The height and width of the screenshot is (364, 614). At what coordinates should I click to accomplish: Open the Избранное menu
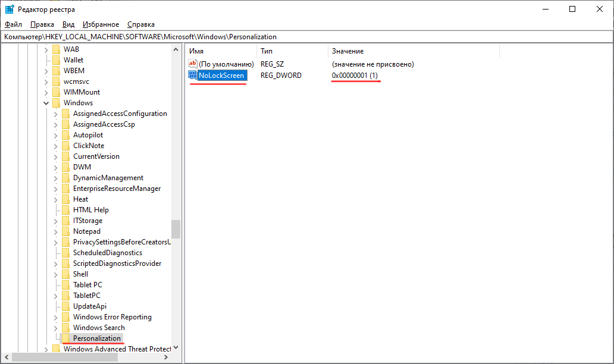101,24
